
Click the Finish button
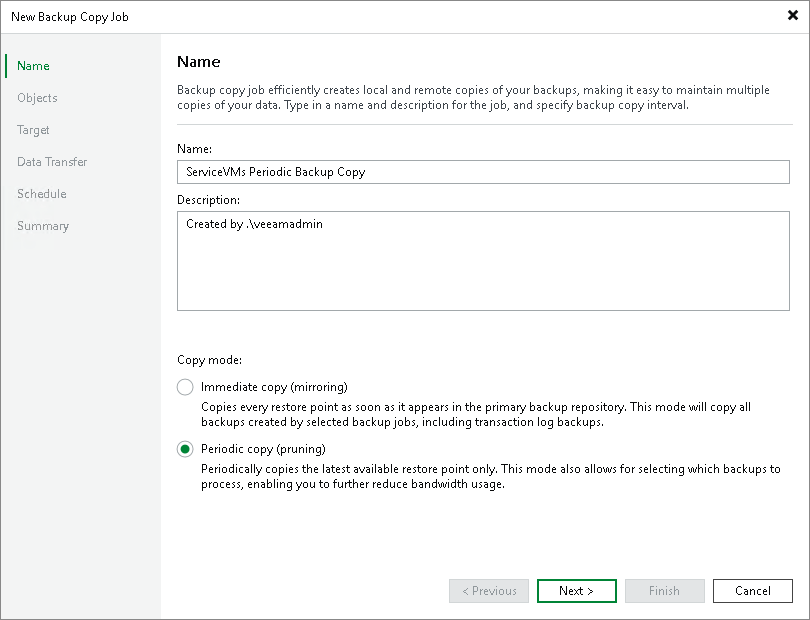(665, 591)
